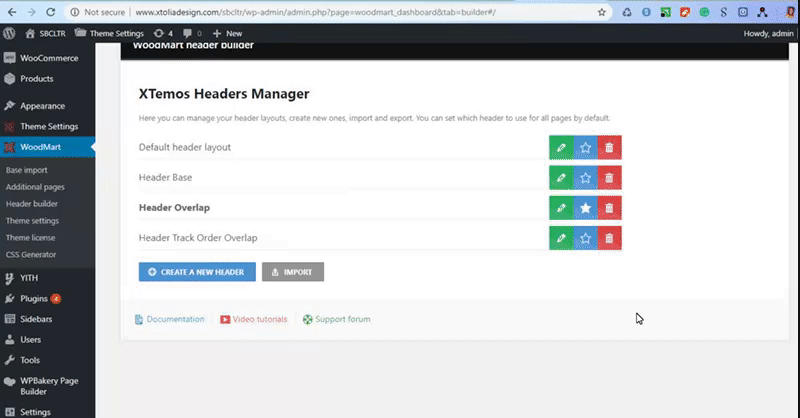800x418 pixels.
Task: Set Default header layout as default star
Action: pyautogui.click(x=585, y=148)
